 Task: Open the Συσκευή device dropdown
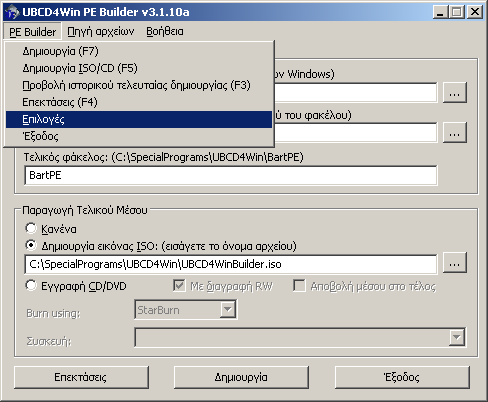point(457,337)
